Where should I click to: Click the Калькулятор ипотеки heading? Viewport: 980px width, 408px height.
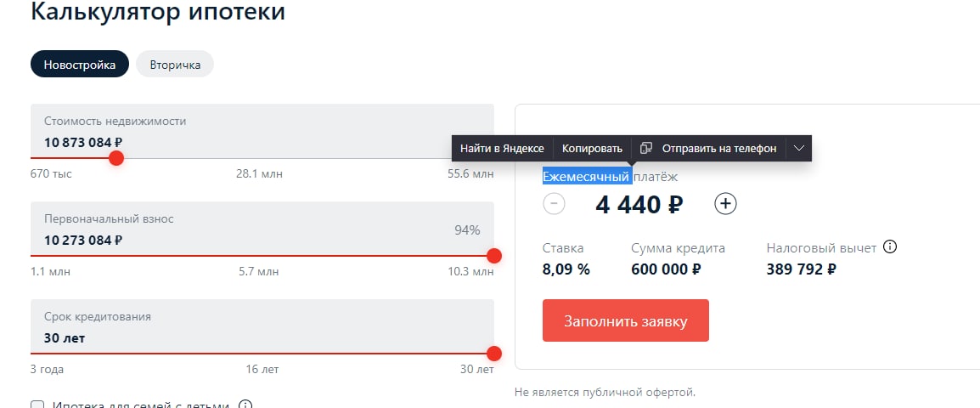click(x=158, y=11)
